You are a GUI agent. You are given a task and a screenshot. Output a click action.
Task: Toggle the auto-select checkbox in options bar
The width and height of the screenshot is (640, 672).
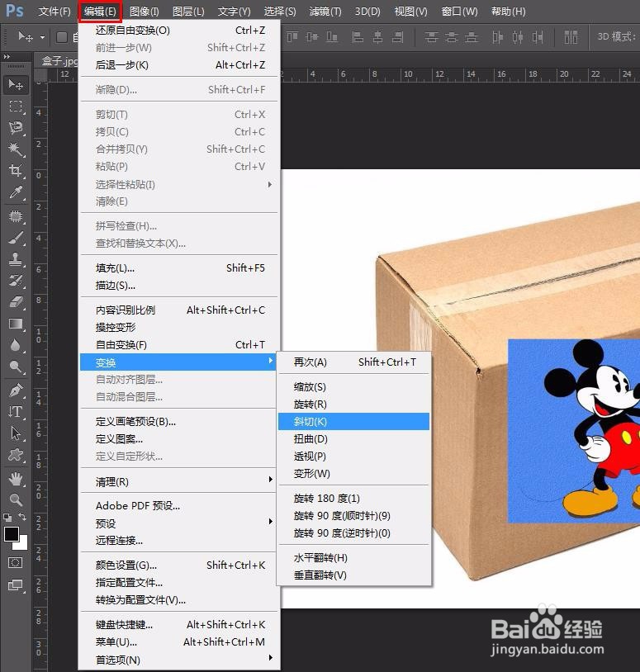pos(62,37)
